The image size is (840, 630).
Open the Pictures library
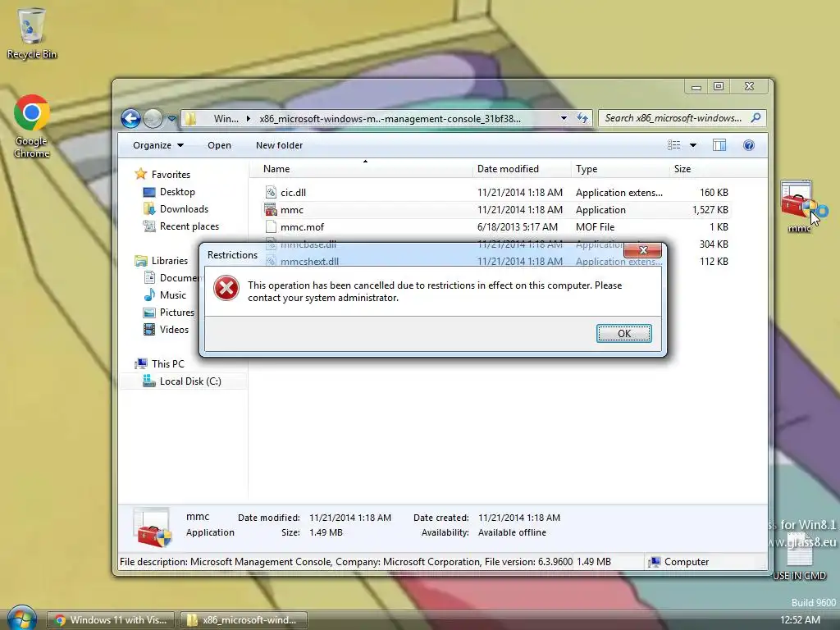pyautogui.click(x=177, y=313)
